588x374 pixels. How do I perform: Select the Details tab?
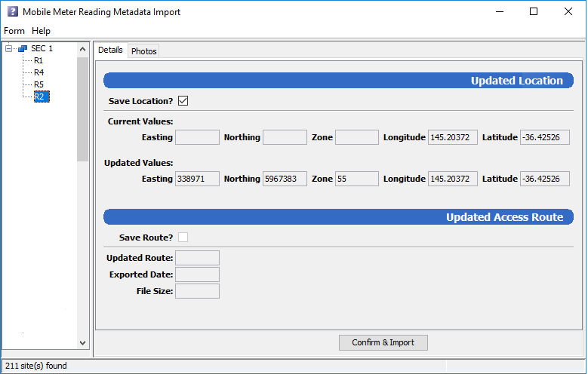coord(110,51)
